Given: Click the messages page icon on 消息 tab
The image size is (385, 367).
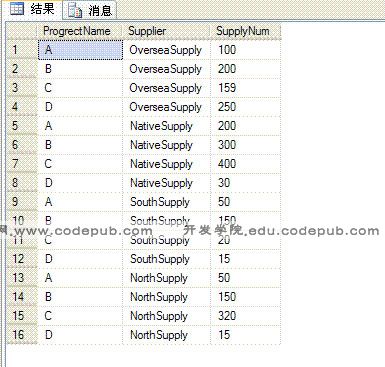Looking at the screenshot, I should tap(75, 11).
